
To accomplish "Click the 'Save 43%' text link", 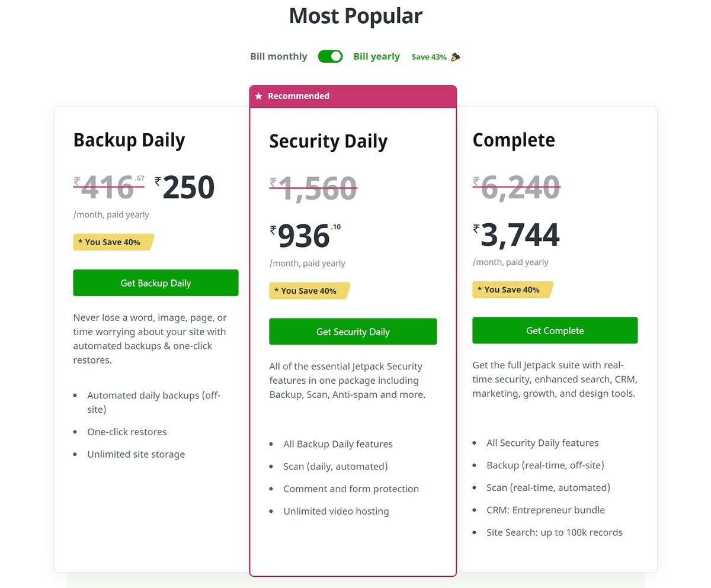I will 429,56.
